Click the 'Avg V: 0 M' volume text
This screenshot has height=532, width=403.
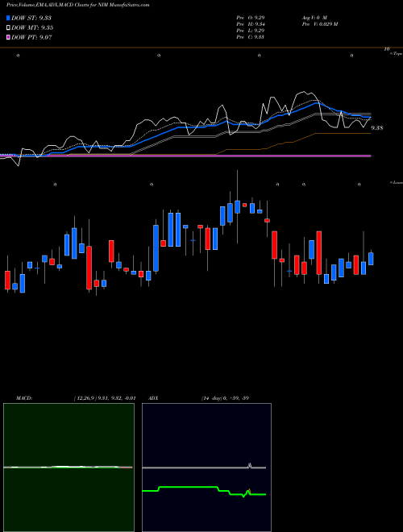coord(314,17)
